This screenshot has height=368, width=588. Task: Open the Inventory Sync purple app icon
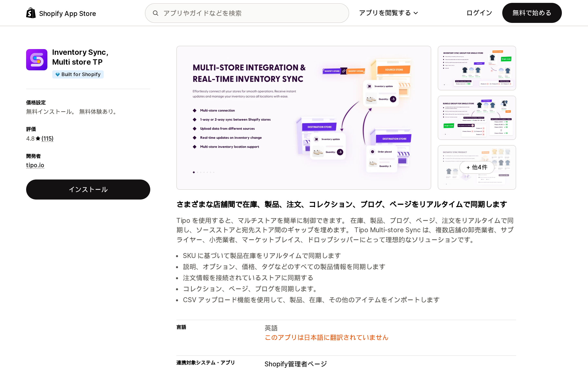(x=37, y=60)
